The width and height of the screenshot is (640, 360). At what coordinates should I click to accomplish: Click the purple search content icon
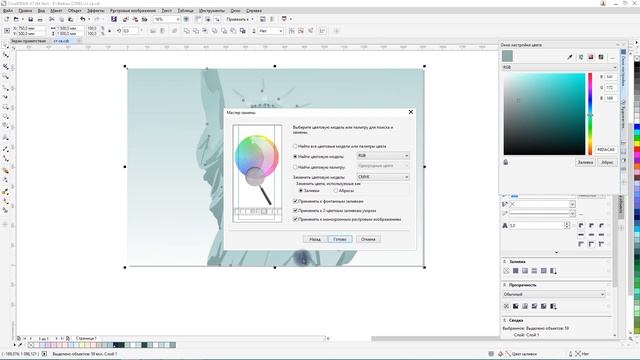(114, 19)
